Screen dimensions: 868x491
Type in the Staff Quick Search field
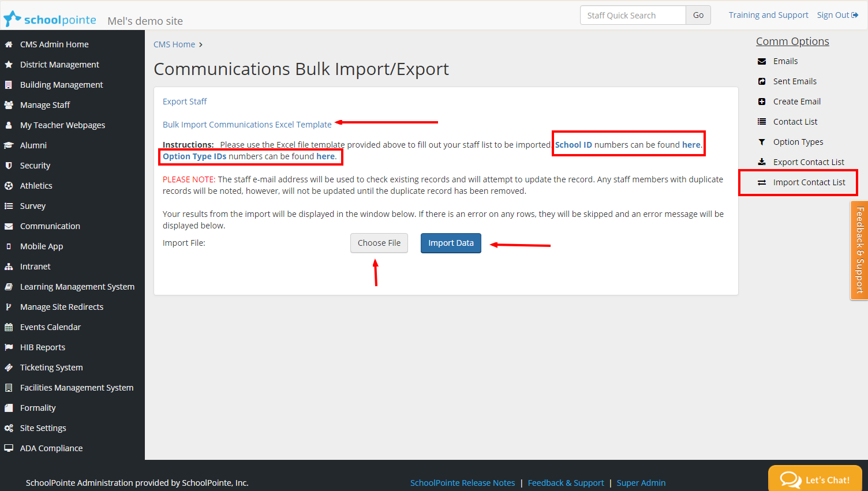coord(633,16)
